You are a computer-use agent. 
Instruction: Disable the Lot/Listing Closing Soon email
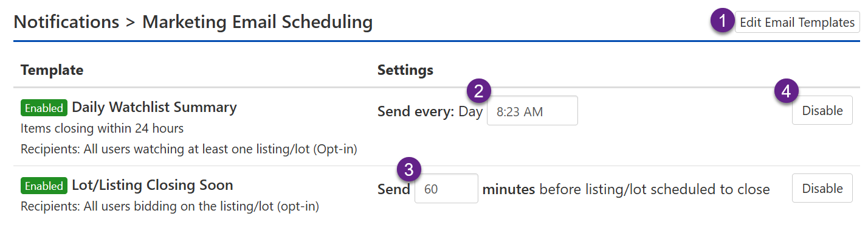[x=822, y=189]
